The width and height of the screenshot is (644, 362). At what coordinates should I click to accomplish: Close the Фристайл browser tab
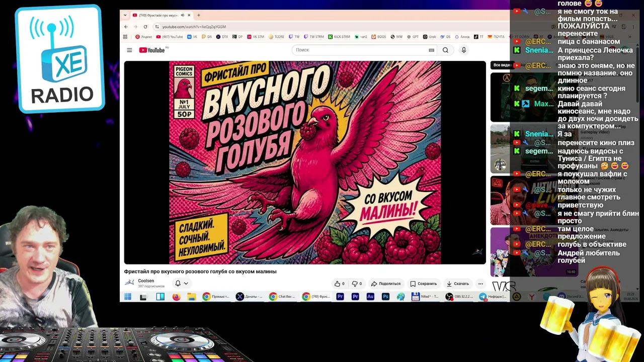pyautogui.click(x=189, y=15)
